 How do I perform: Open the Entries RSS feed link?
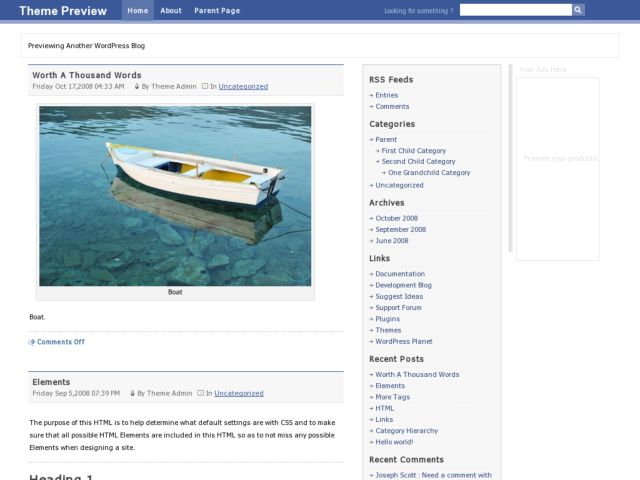pos(387,95)
